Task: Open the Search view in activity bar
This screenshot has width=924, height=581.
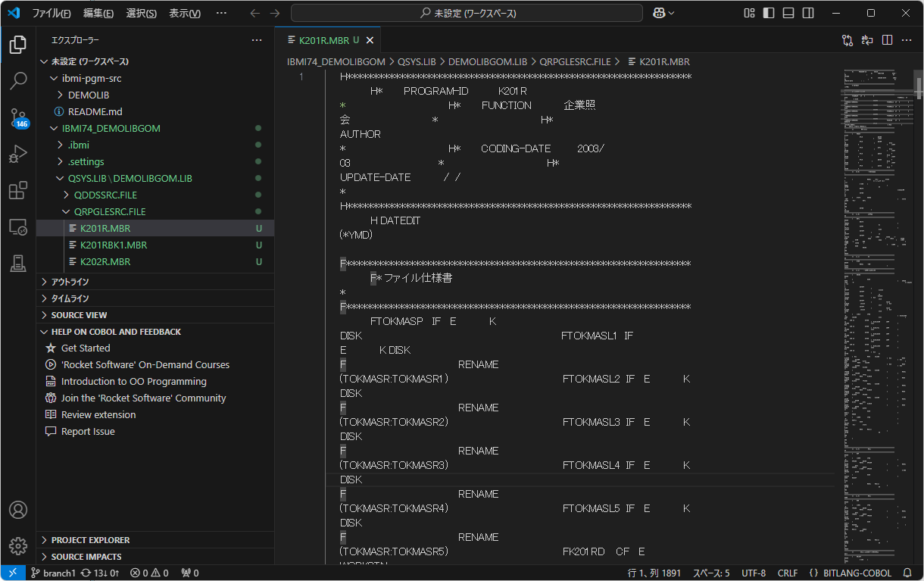Action: pyautogui.click(x=18, y=81)
